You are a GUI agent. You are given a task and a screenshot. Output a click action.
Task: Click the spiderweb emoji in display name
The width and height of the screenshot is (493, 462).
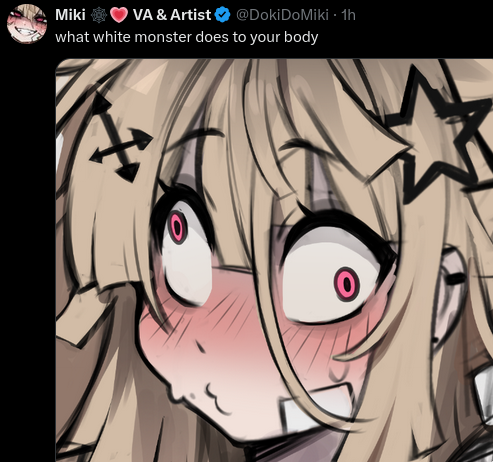pos(99,15)
